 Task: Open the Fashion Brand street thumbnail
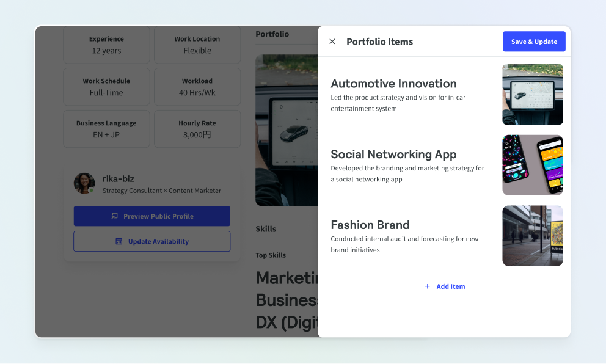click(533, 236)
